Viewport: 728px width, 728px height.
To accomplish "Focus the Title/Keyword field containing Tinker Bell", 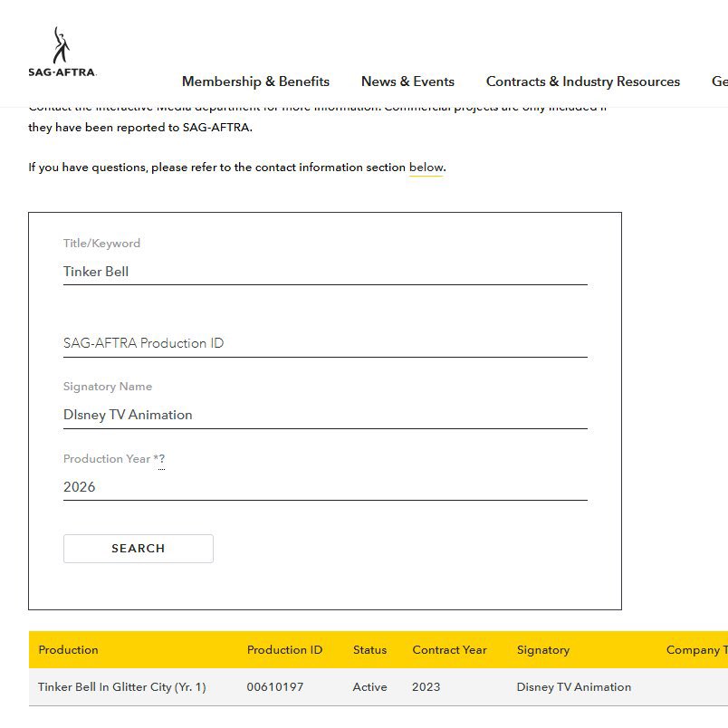I will pos(325,272).
